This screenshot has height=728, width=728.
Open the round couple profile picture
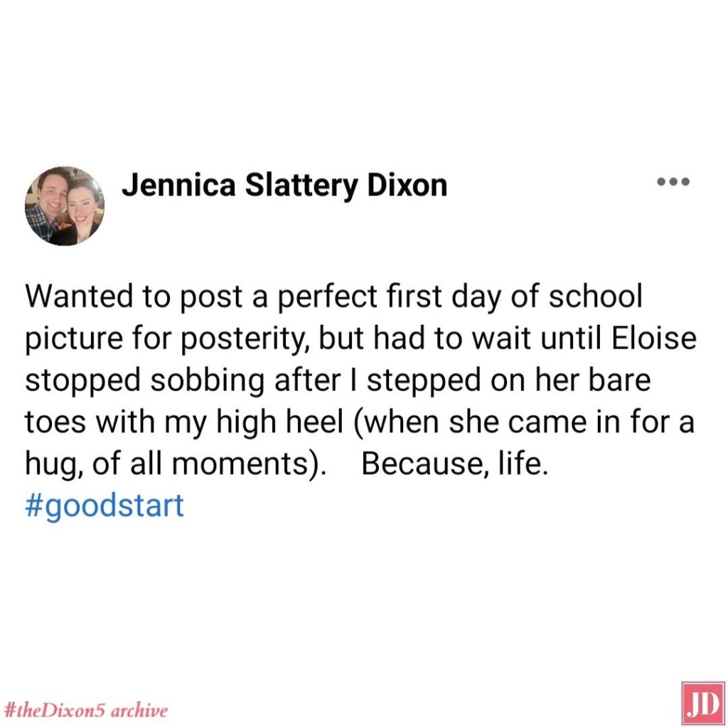(x=65, y=206)
